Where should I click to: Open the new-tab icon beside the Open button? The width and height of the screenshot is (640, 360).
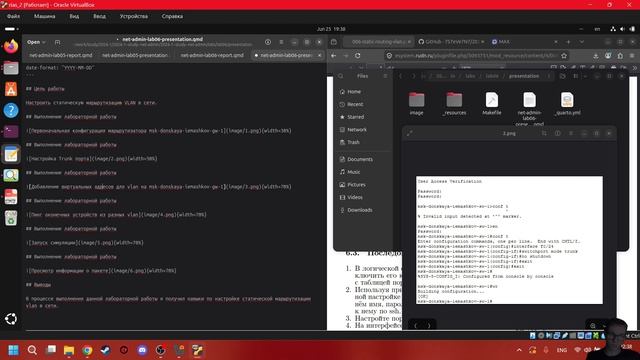click(58, 42)
